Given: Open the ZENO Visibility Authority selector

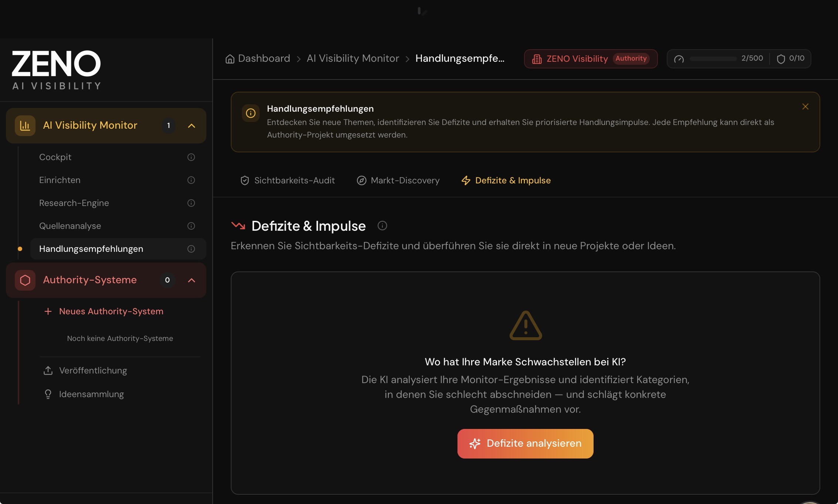Looking at the screenshot, I should [x=591, y=59].
